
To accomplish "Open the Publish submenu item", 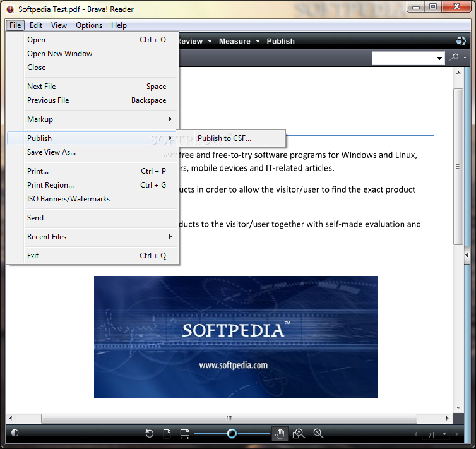I will point(92,138).
